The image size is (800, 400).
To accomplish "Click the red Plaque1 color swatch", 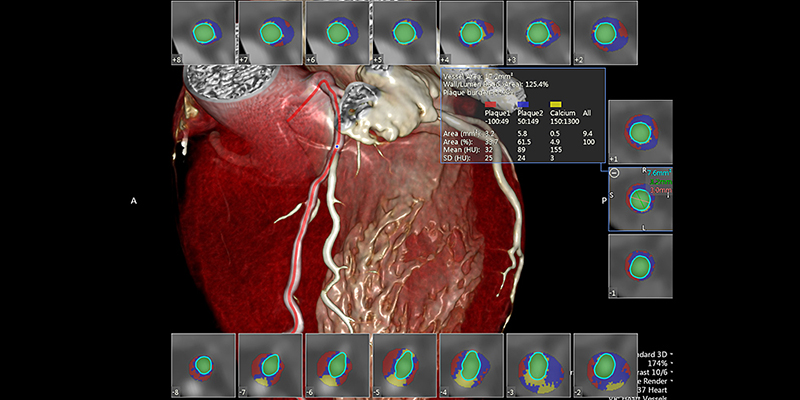I will coord(490,104).
